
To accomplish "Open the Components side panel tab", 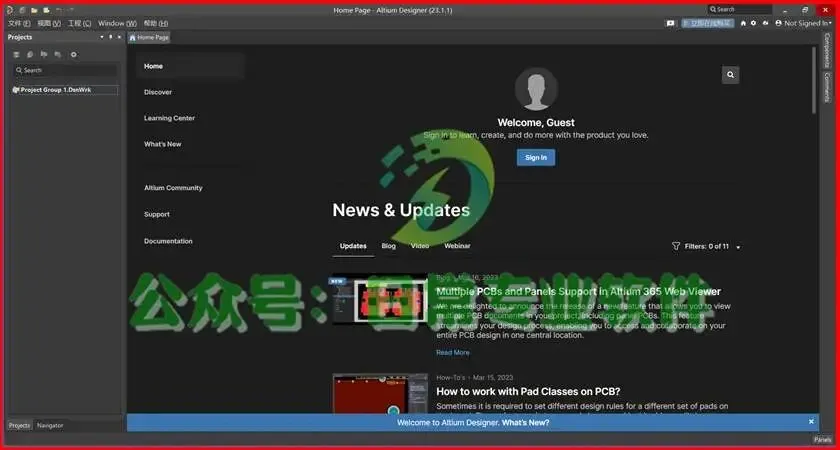I will click(x=828, y=50).
